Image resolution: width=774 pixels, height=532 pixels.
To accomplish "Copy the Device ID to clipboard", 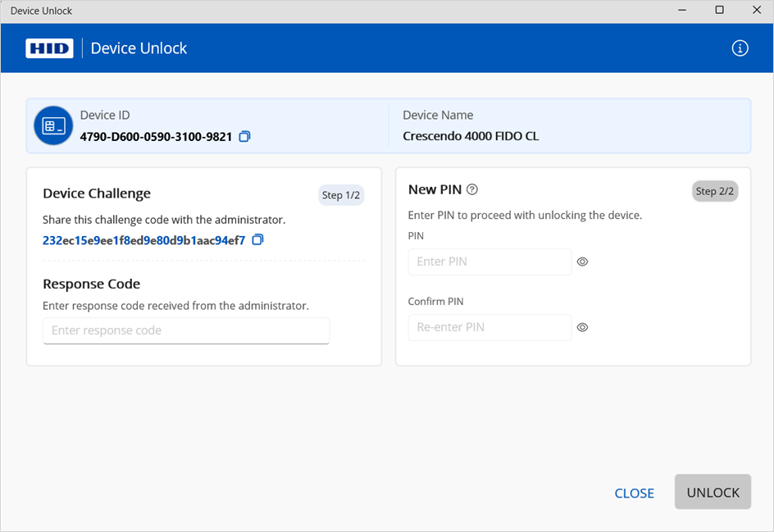I will pos(244,137).
